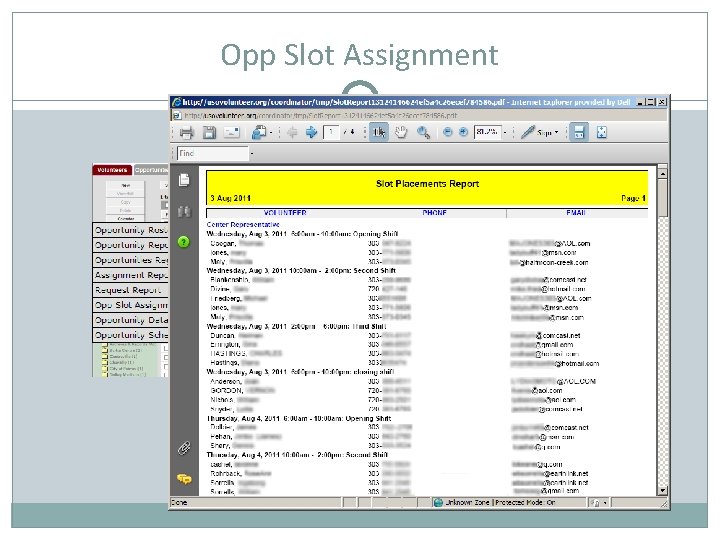Go to the previous page arrow
720x540 pixels.
pyautogui.click(x=292, y=133)
